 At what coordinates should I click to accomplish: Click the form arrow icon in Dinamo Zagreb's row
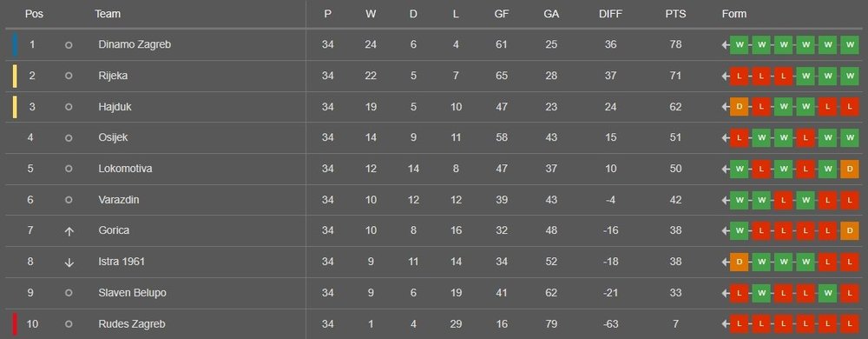click(x=725, y=45)
